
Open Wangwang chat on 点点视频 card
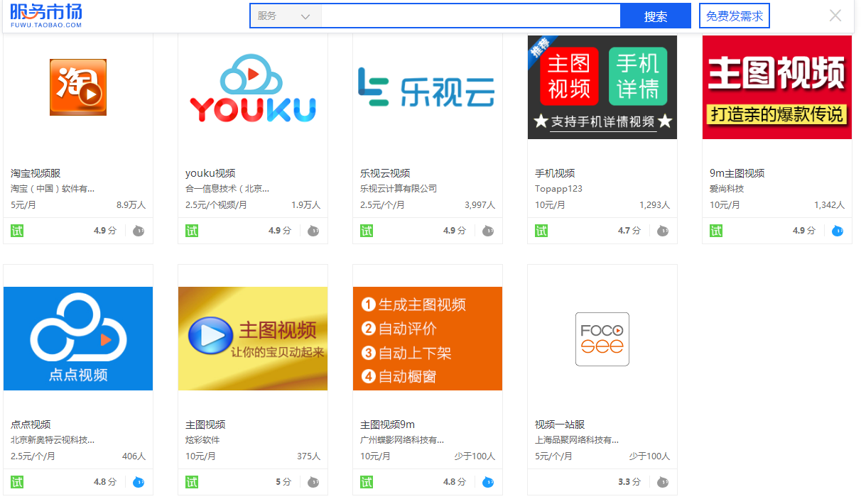[x=139, y=482]
